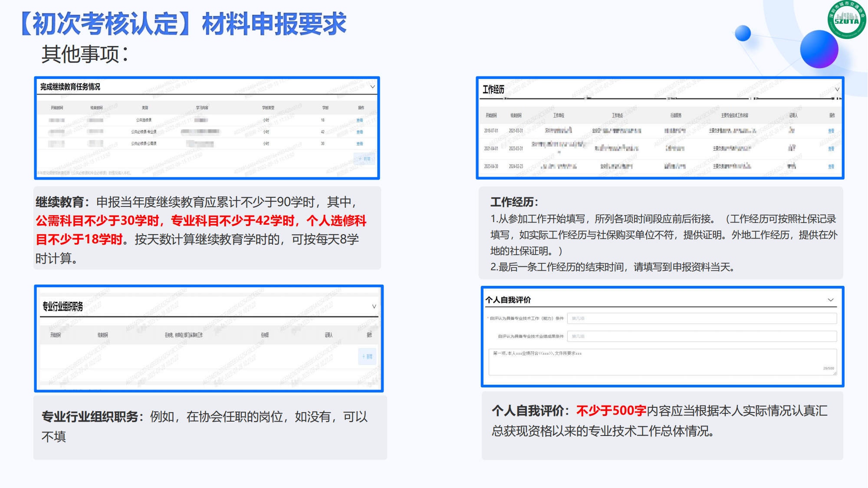Open 查看 link for 公共必修课-专业课 row
Viewport: 868px width, 488px height.
click(360, 132)
